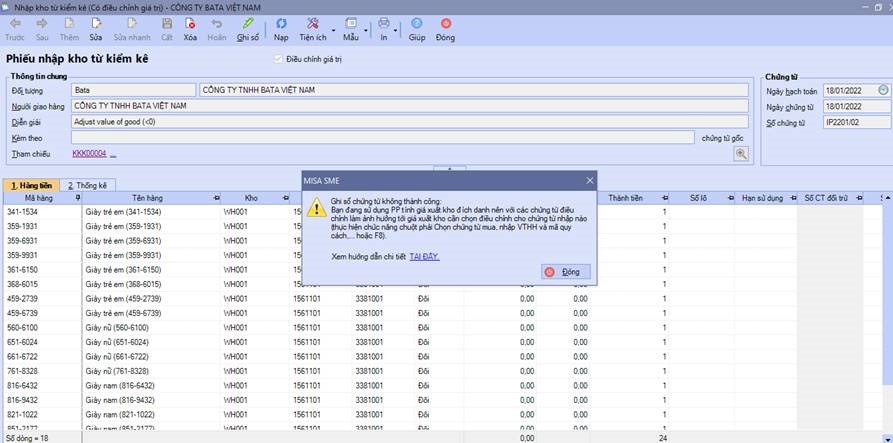
Task: Click the Nạp reload icon
Action: coord(281,24)
